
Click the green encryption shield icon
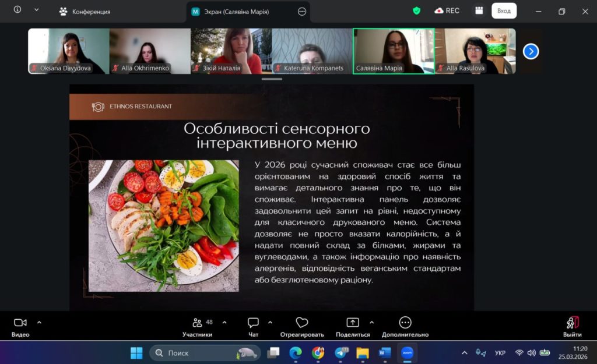[416, 10]
